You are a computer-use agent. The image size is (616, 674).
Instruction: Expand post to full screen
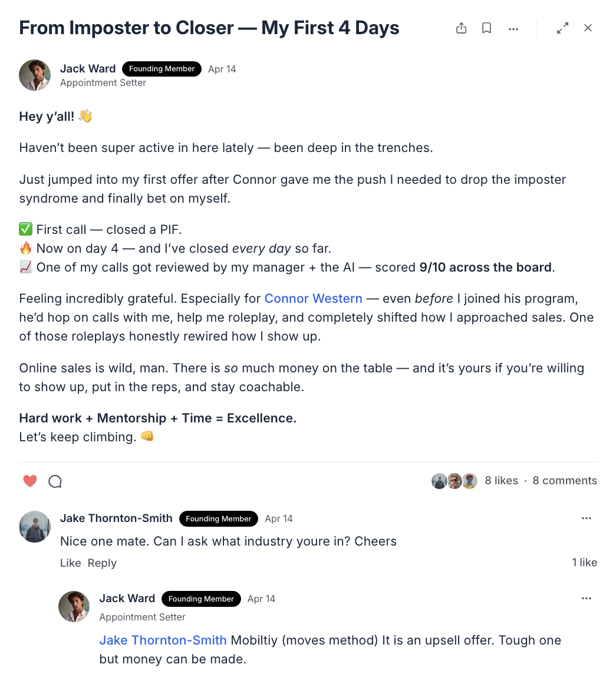pos(563,28)
